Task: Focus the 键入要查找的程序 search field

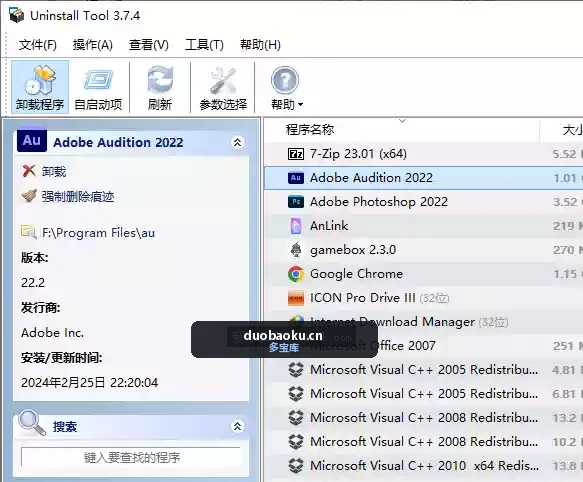Action: tap(131, 457)
